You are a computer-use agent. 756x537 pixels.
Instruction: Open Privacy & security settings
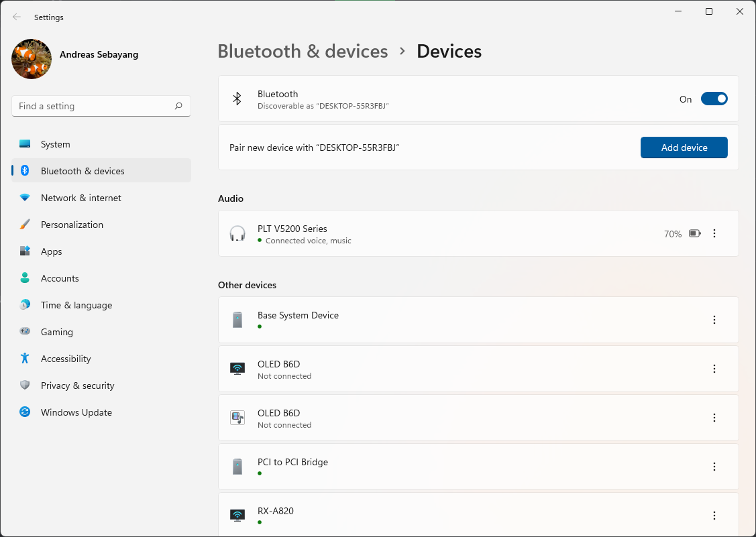pyautogui.click(x=77, y=385)
